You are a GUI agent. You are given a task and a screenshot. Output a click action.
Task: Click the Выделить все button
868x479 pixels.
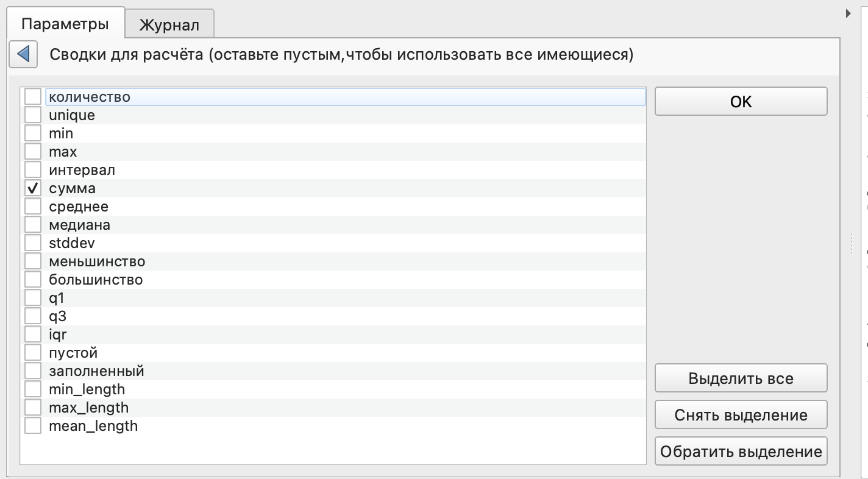(741, 378)
